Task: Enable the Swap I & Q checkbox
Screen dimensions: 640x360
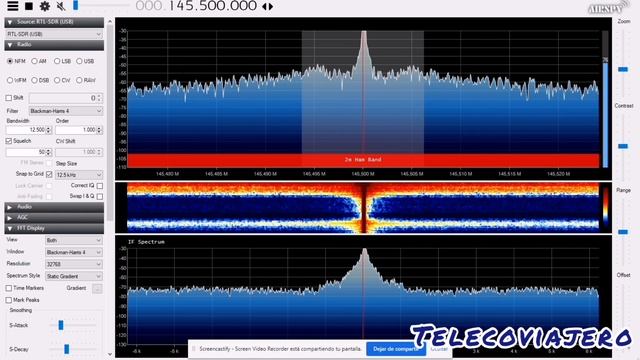Action: coord(100,196)
